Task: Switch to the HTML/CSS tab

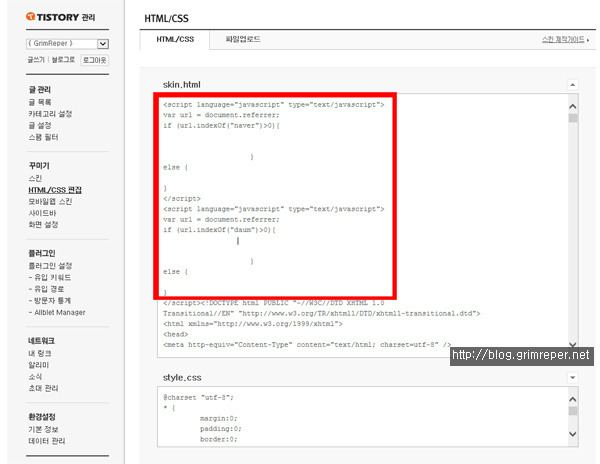Action: [x=175, y=39]
